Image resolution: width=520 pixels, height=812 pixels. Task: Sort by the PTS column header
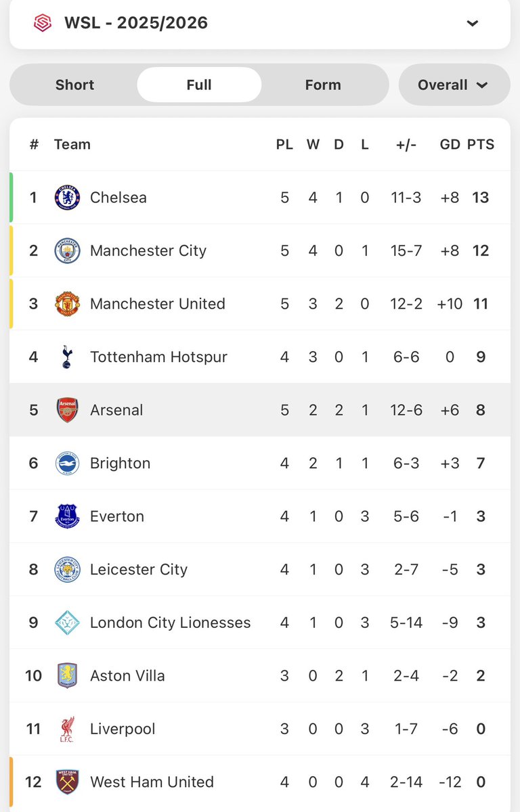pyautogui.click(x=481, y=144)
